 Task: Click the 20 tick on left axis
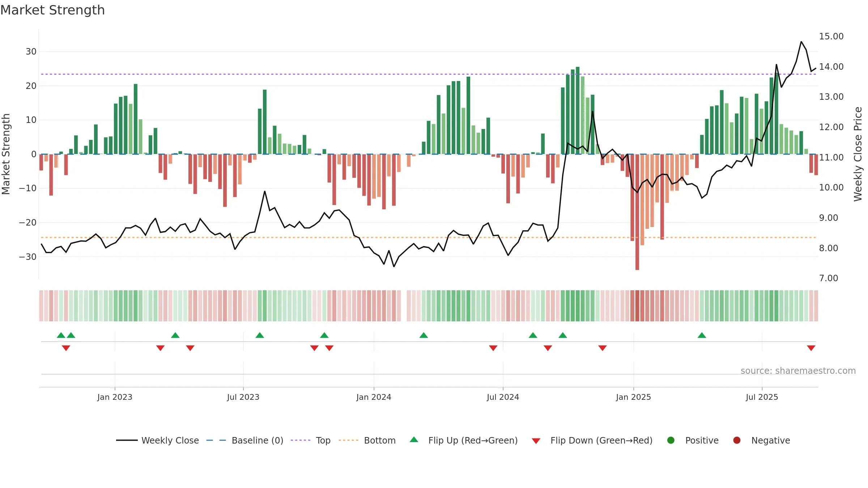pyautogui.click(x=31, y=86)
